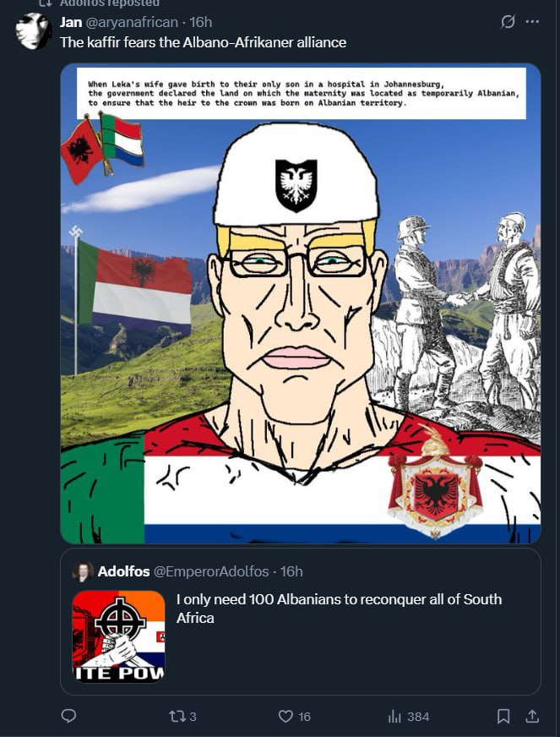Like the post with the heart icon
The height and width of the screenshot is (737, 560).
pos(285,717)
